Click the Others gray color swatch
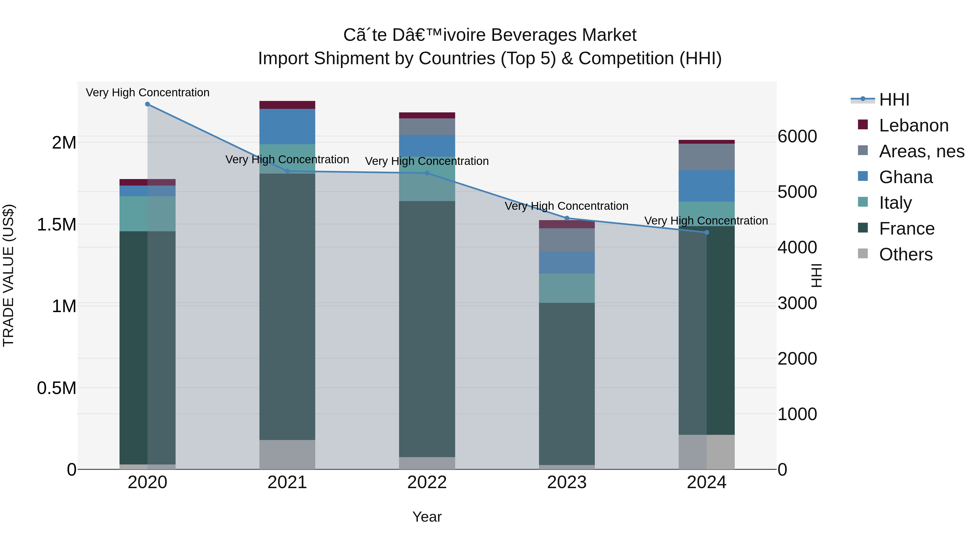This screenshot has height=551, width=980. pos(863,254)
